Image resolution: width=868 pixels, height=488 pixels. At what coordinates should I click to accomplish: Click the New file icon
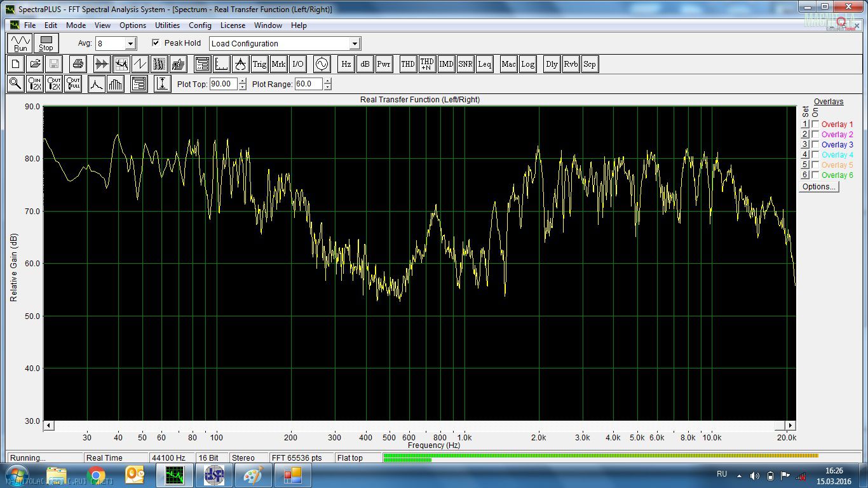pyautogui.click(x=16, y=64)
